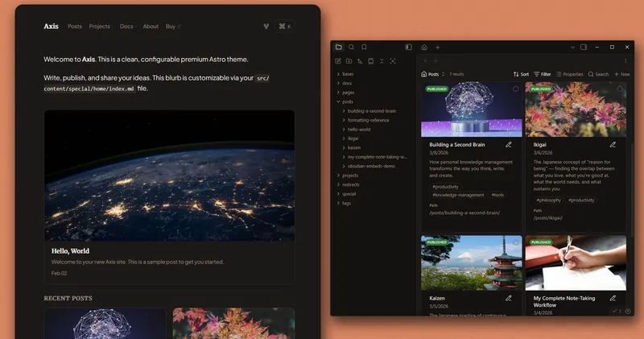Create a new note in Obsidian file explorer
The image size is (644, 339).
[x=337, y=61]
